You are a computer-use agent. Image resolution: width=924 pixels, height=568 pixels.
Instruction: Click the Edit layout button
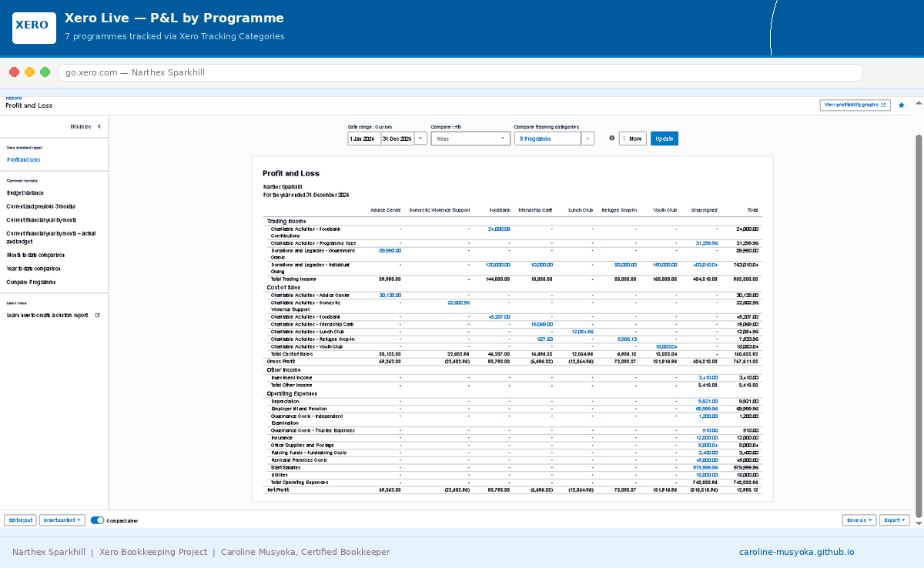(20, 520)
